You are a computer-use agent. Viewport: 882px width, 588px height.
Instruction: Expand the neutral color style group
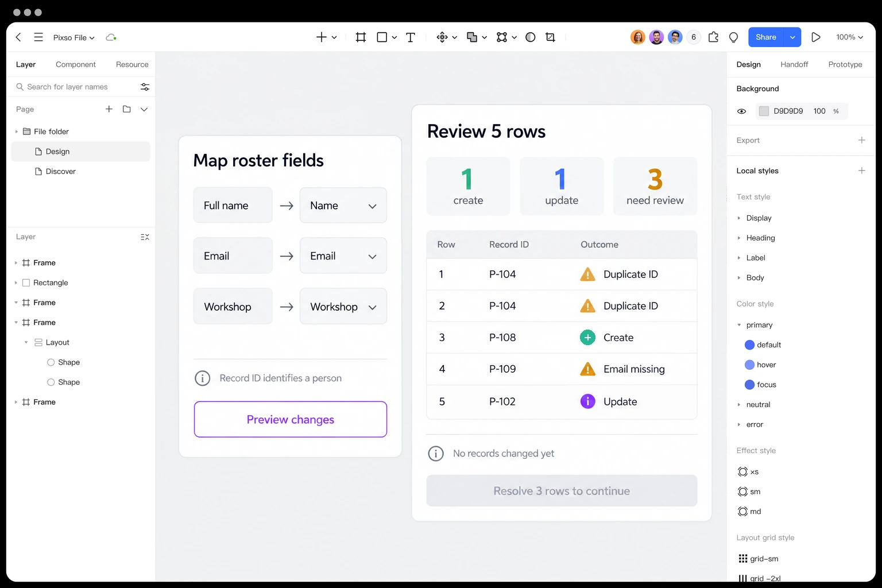coord(739,405)
